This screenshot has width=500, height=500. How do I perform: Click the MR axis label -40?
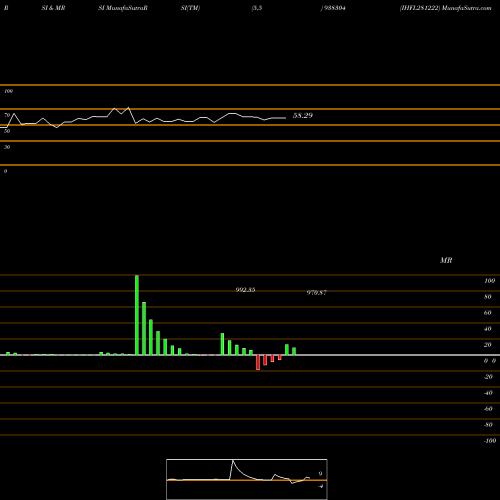488,393
